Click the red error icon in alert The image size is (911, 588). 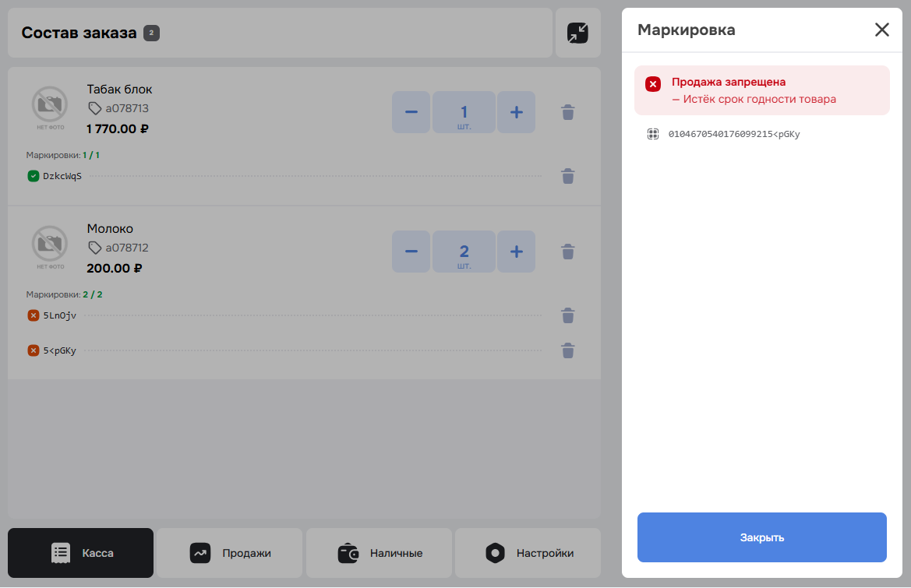click(653, 83)
